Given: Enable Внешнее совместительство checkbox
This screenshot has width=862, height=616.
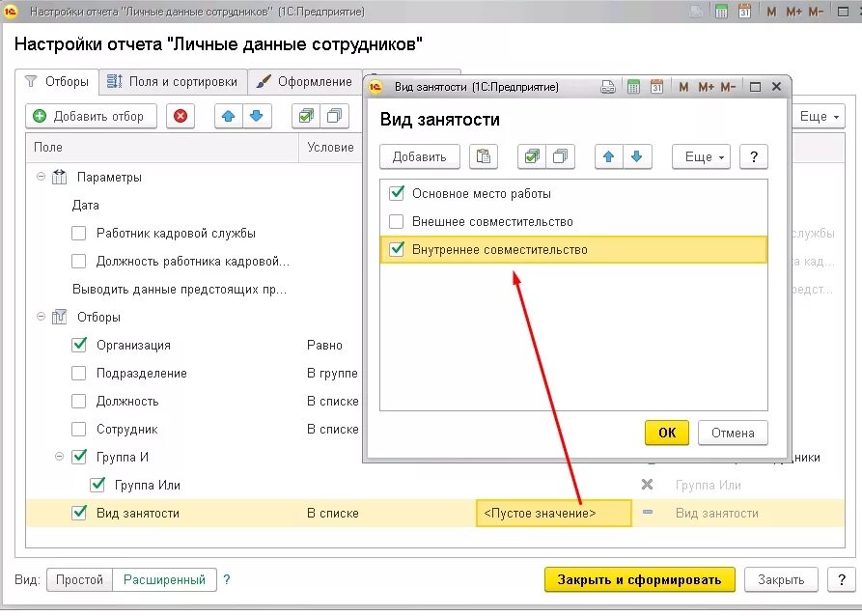Looking at the screenshot, I should pos(399,220).
